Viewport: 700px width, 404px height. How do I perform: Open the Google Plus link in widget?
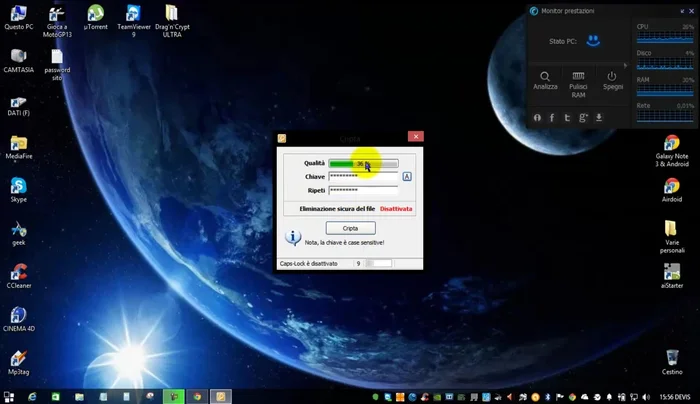pos(583,118)
